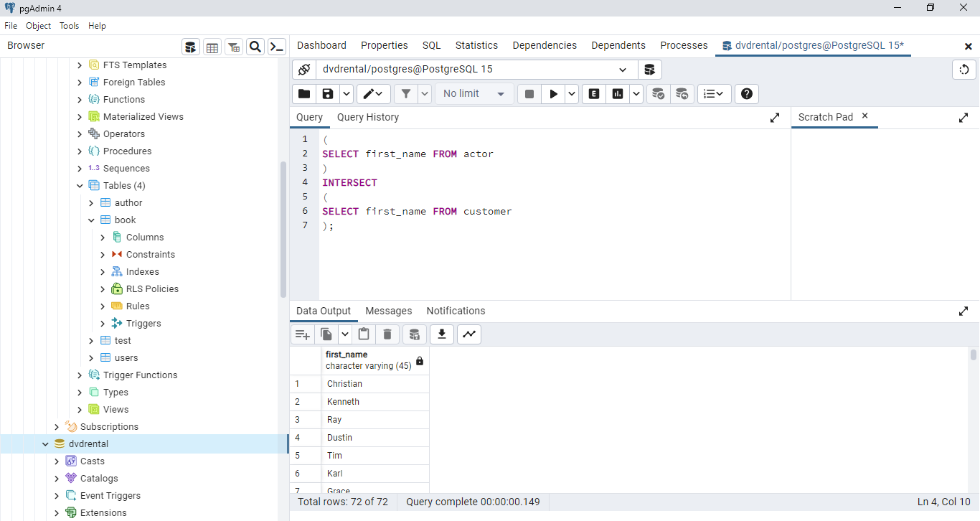Switch to the Dashboard tab
980x521 pixels.
pos(321,45)
